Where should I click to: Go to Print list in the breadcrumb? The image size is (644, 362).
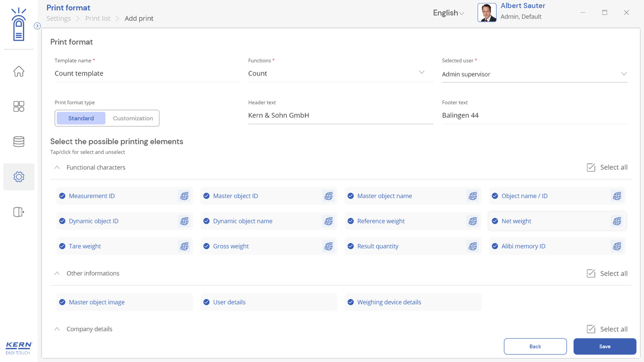point(98,19)
